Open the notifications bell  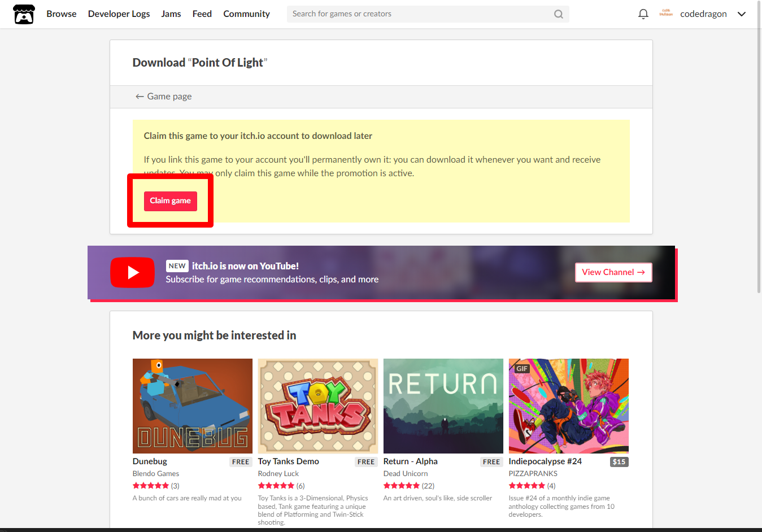[643, 14]
